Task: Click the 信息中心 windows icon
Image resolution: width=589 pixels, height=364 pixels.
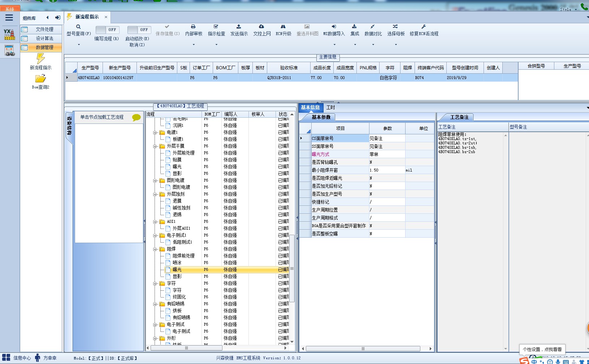Action: (x=6, y=358)
